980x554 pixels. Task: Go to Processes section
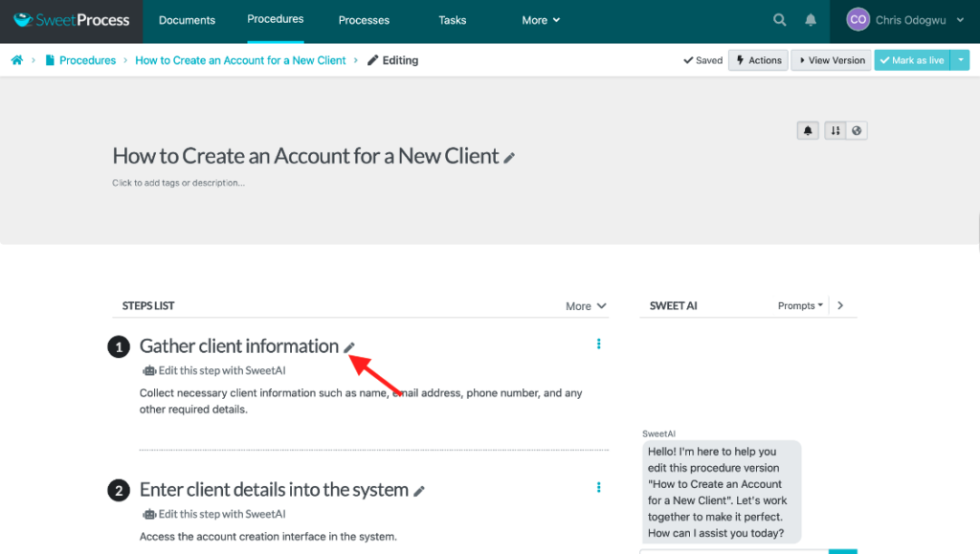click(x=364, y=20)
